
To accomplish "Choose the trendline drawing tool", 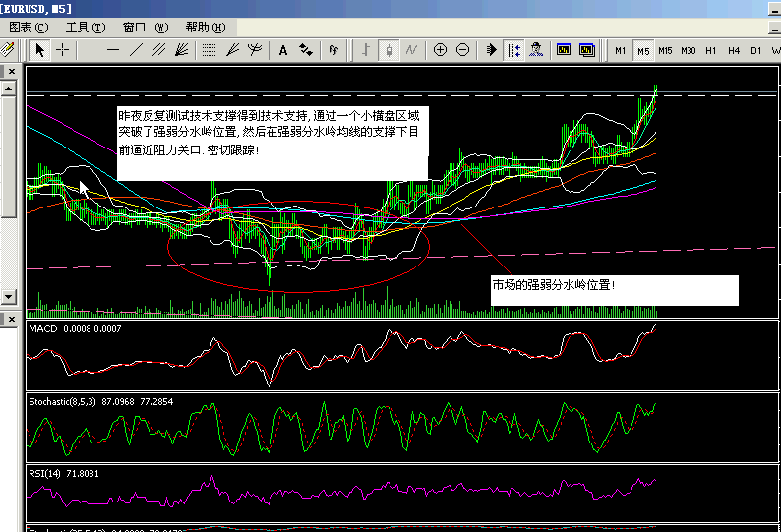I will 136,50.
